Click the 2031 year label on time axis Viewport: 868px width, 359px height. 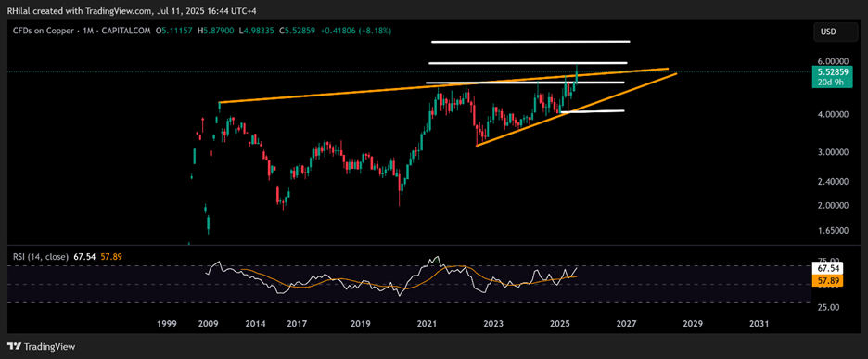(759, 323)
